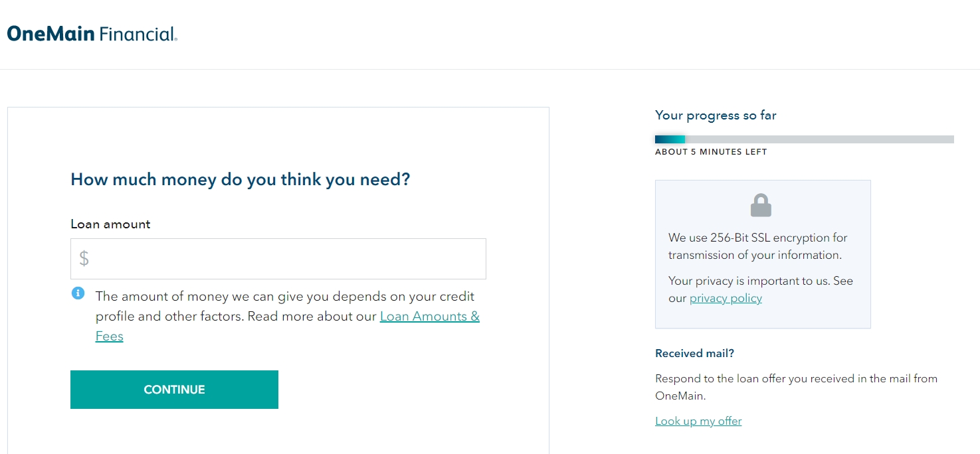Viewport: 980px width, 454px height.
Task: Click the SSL encryption notice box
Action: click(762, 254)
